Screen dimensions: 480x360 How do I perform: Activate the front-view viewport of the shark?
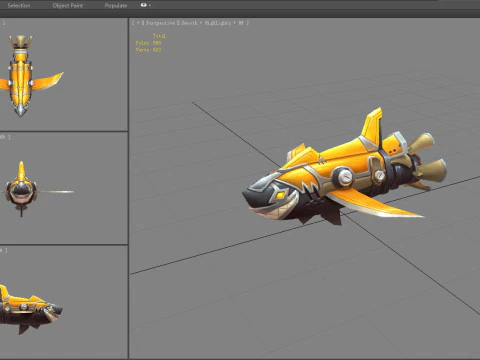click(63, 188)
